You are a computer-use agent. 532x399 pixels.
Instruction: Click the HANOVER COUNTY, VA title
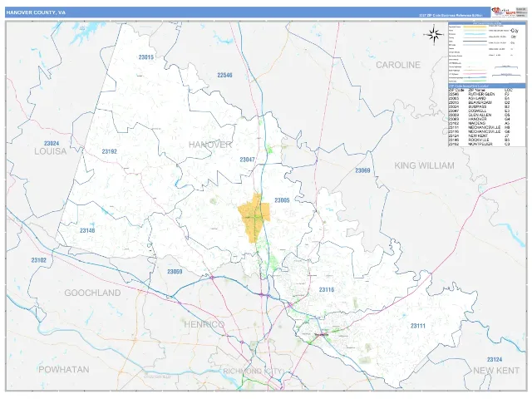(36, 12)
